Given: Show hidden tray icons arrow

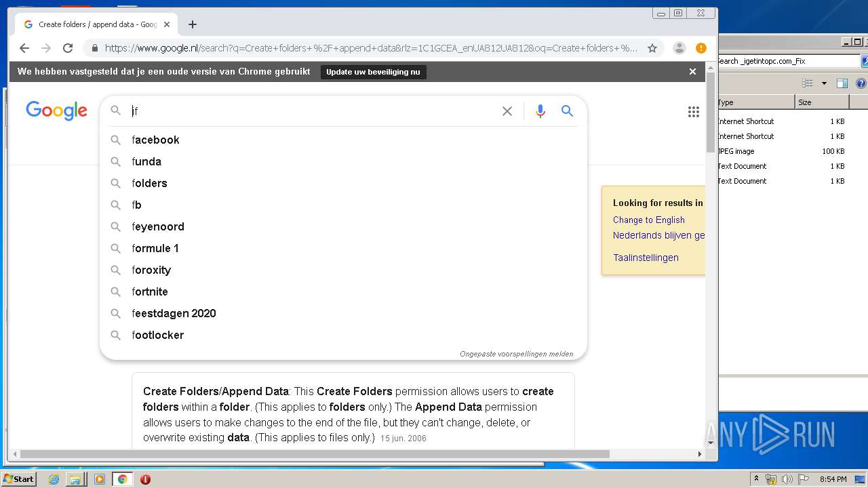Looking at the screenshot, I should click(x=757, y=479).
